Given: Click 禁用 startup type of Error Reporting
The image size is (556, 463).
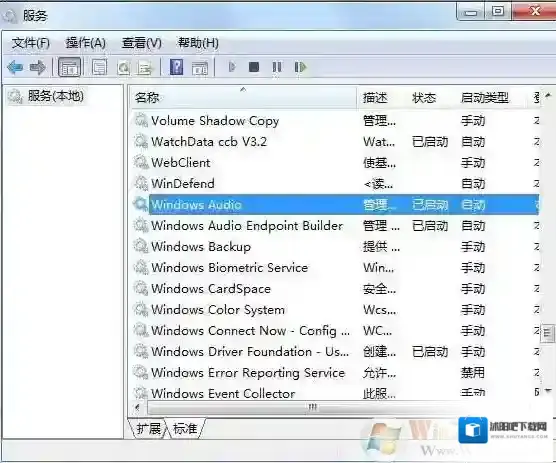Looking at the screenshot, I should click(x=472, y=373).
